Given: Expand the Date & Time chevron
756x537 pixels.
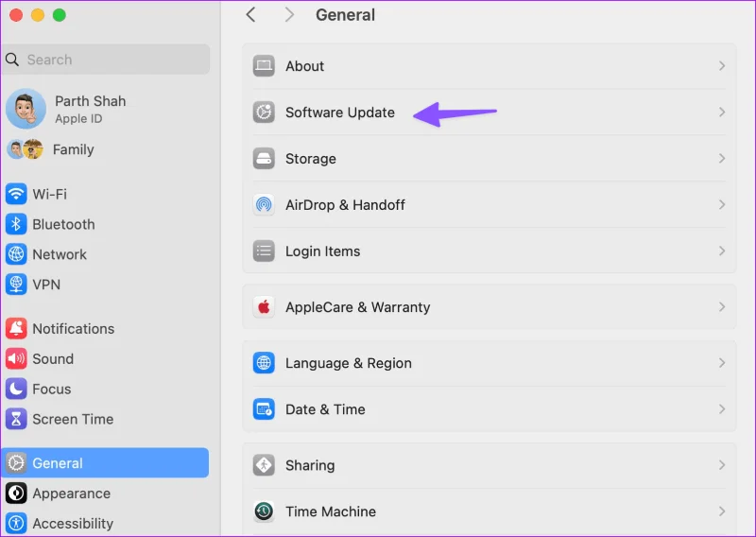Looking at the screenshot, I should [x=722, y=409].
